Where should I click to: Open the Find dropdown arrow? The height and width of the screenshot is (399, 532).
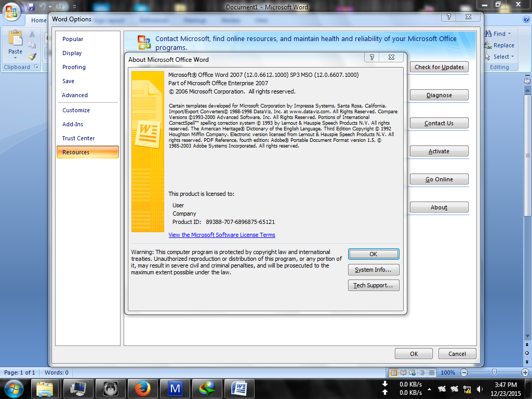point(509,34)
